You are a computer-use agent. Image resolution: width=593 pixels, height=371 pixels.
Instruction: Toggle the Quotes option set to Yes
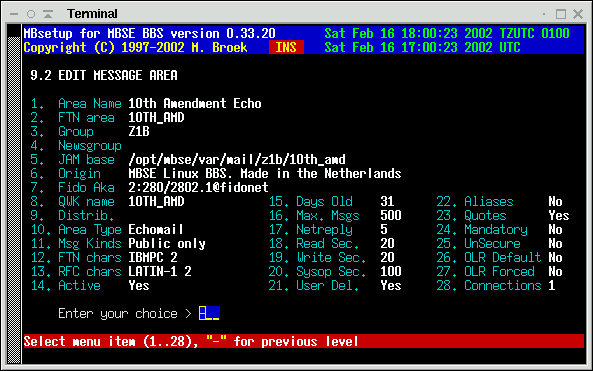pos(559,215)
